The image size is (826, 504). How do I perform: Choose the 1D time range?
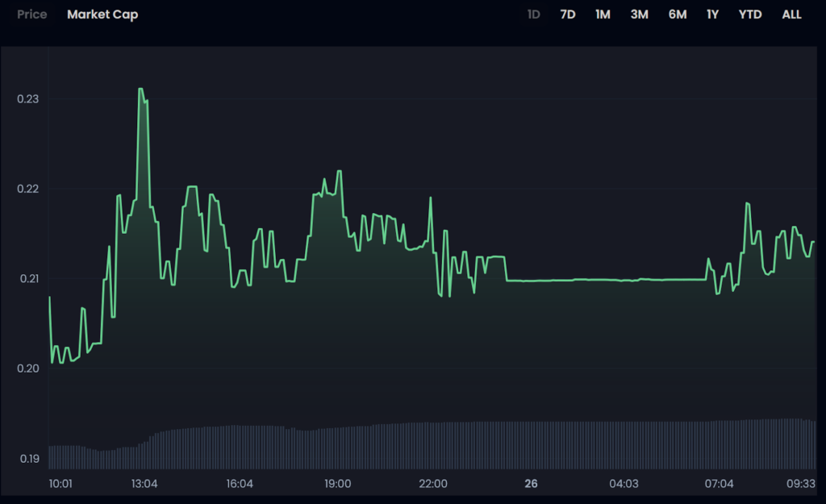[533, 15]
